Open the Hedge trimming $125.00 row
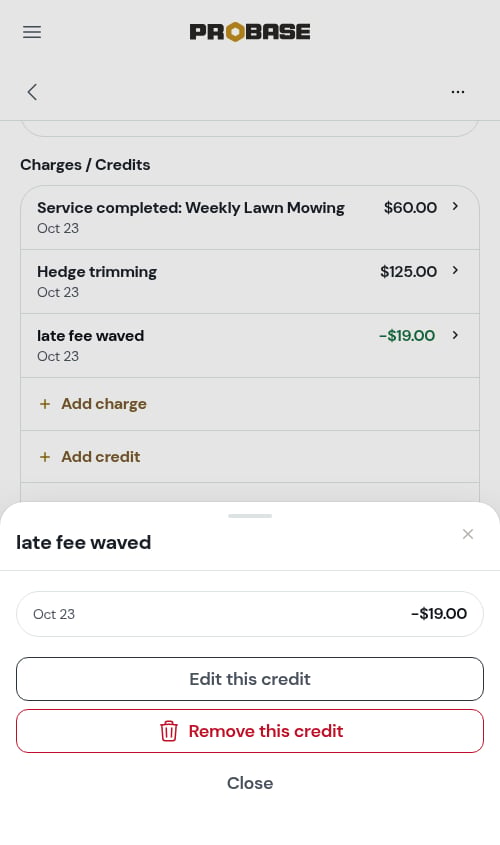The height and width of the screenshot is (845, 500). pyautogui.click(x=250, y=282)
